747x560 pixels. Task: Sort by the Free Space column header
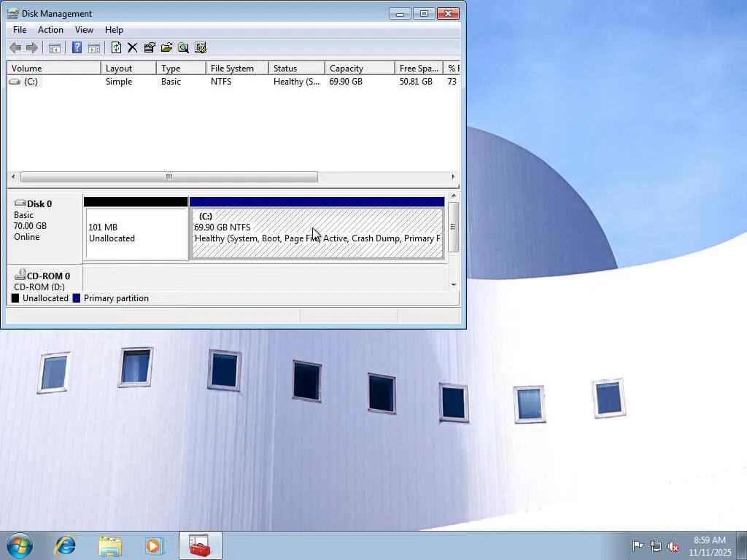click(x=419, y=68)
